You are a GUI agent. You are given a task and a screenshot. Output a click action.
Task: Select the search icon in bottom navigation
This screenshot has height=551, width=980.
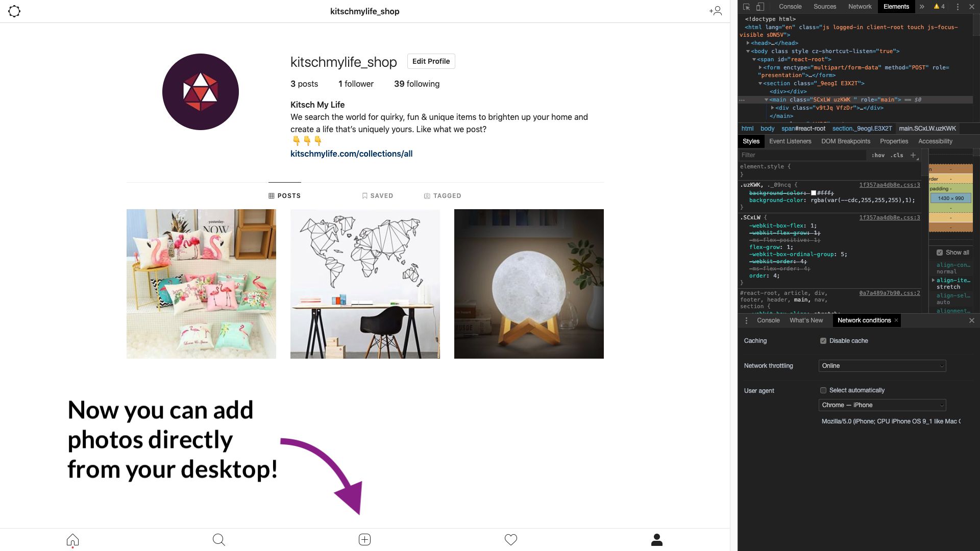click(x=218, y=539)
